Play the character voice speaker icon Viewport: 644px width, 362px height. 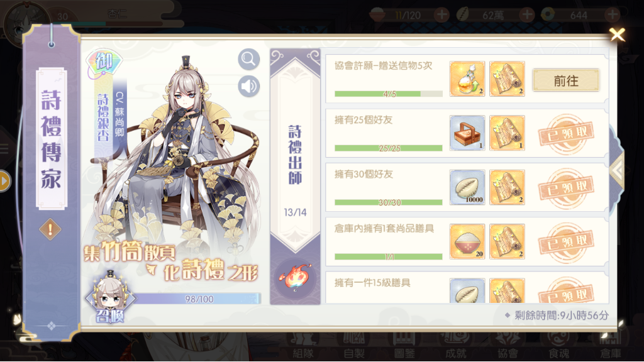point(248,87)
